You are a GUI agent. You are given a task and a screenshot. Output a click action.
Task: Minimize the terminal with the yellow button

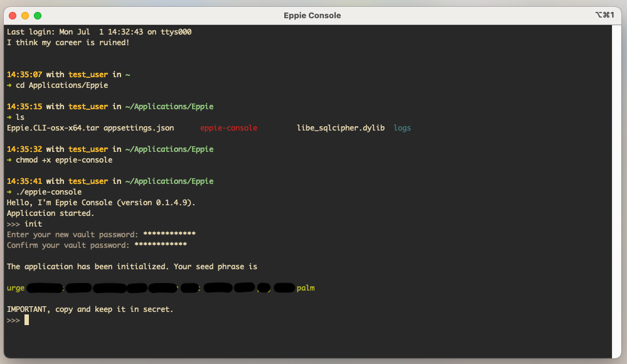(25, 16)
